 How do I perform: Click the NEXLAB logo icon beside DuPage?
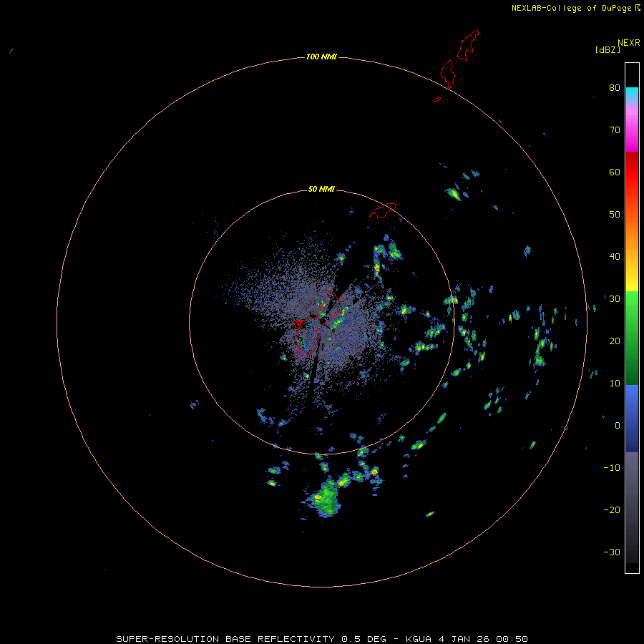[637, 8]
